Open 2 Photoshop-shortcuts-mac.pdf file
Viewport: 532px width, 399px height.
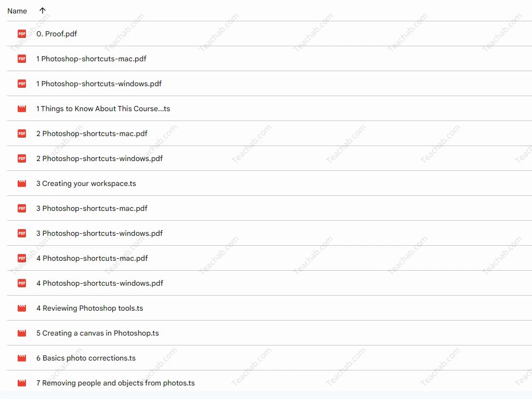pyautogui.click(x=92, y=134)
